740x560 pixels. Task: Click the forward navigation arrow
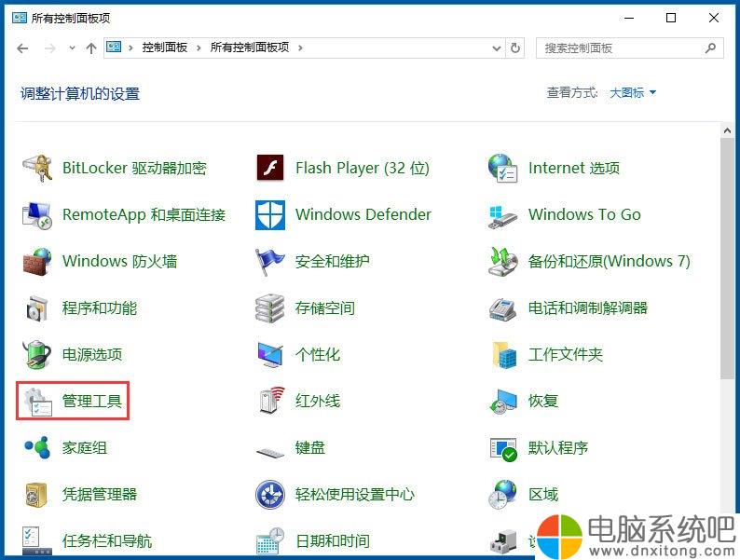49,48
